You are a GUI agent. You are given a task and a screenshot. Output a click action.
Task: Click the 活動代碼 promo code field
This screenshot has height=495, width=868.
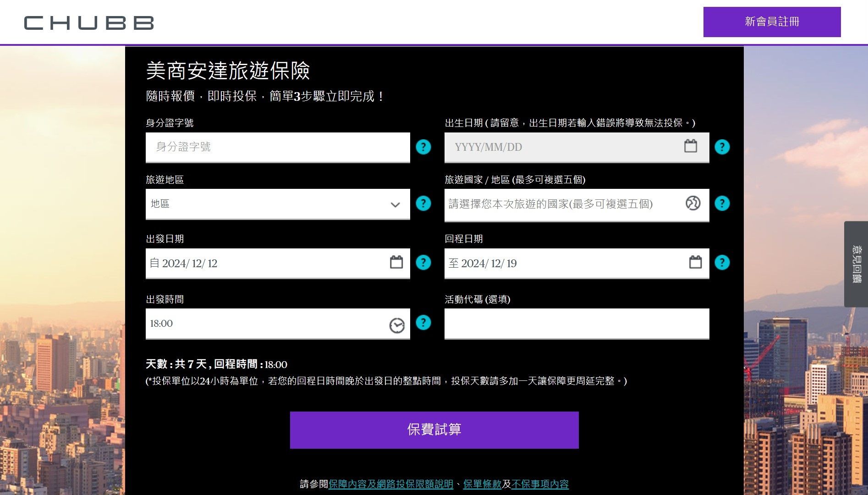577,324
